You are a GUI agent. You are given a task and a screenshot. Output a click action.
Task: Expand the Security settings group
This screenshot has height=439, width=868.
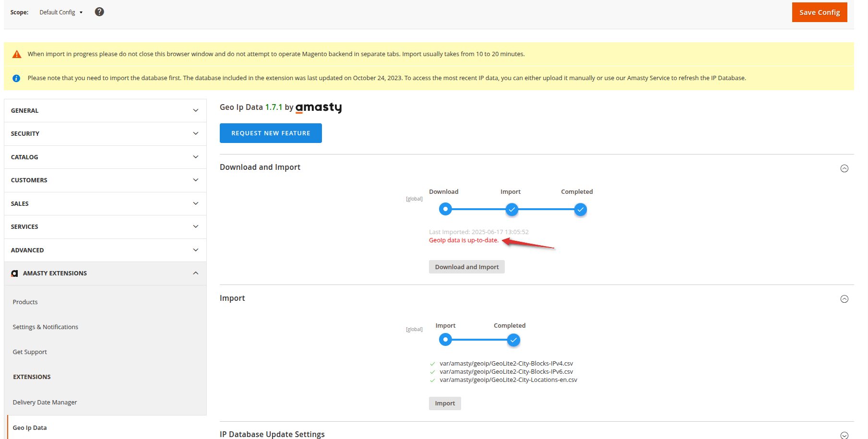105,134
